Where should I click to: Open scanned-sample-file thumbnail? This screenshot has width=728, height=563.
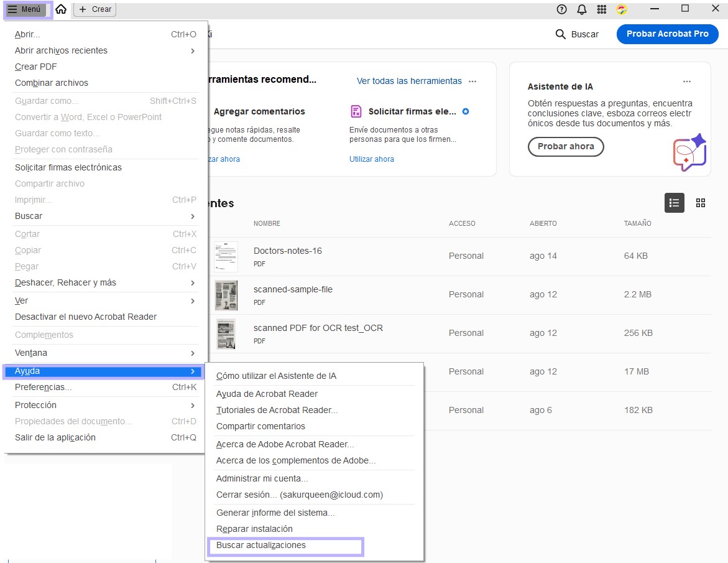coord(226,295)
